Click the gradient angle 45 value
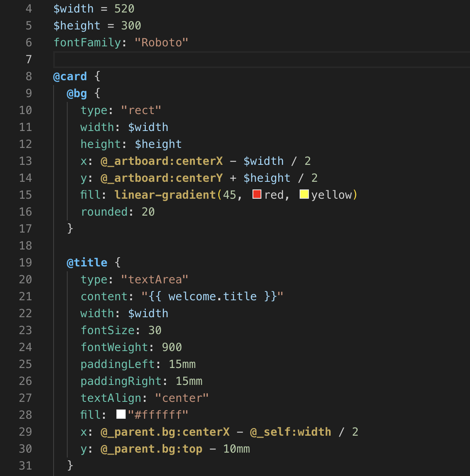Screen dimensions: 470x476 [230, 195]
